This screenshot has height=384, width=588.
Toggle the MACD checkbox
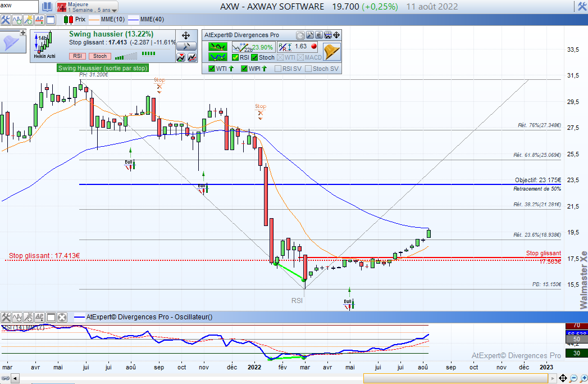click(x=301, y=57)
